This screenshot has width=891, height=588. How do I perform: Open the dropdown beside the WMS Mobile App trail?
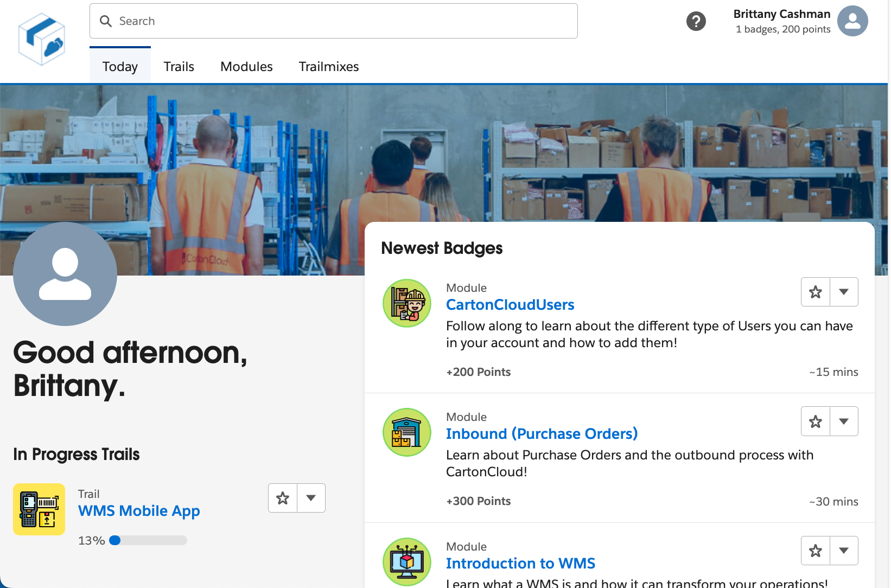[x=311, y=497]
